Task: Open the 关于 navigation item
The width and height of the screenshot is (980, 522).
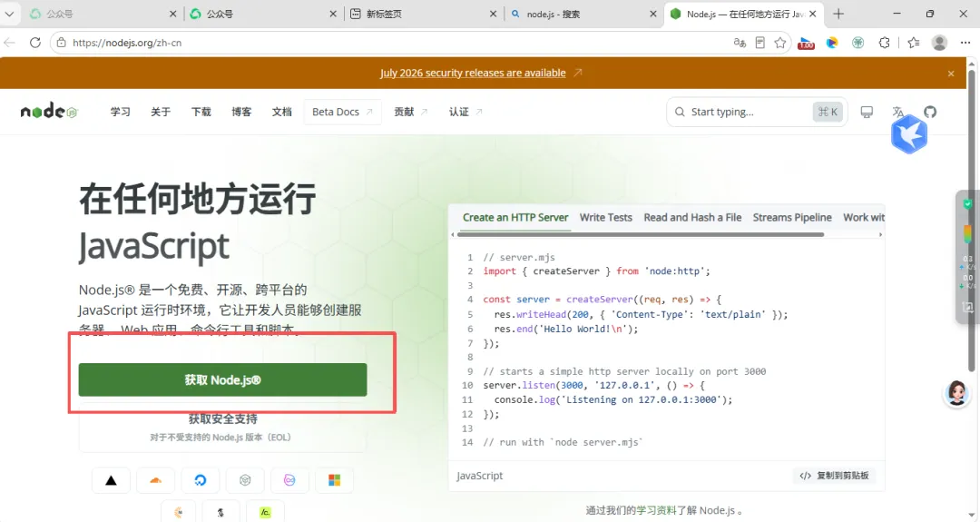Action: 161,112
